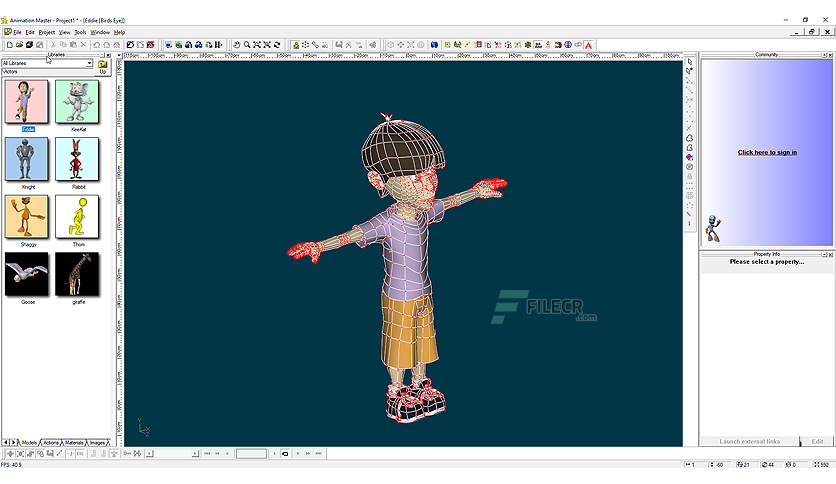Click the chain link toolbar icon
Image resolution: width=836 pixels, height=484 pixels.
tap(578, 45)
